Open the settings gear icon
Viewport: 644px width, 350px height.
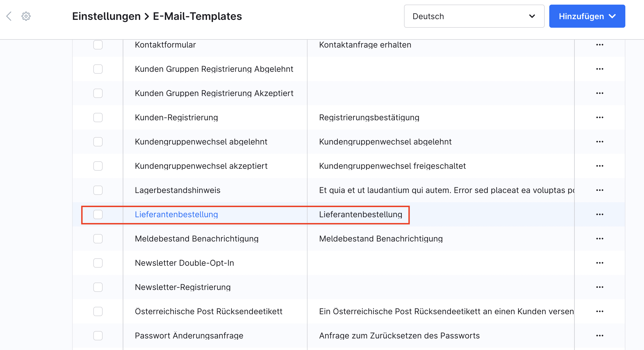coord(26,16)
